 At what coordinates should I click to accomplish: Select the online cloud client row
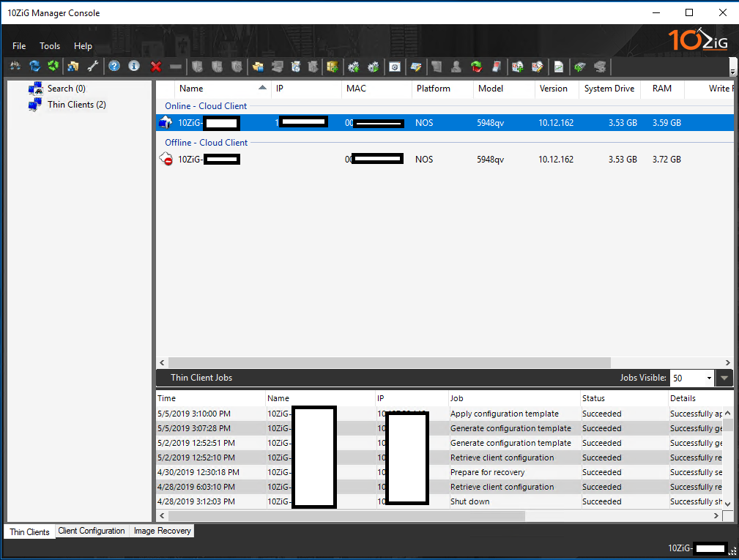tap(445, 122)
